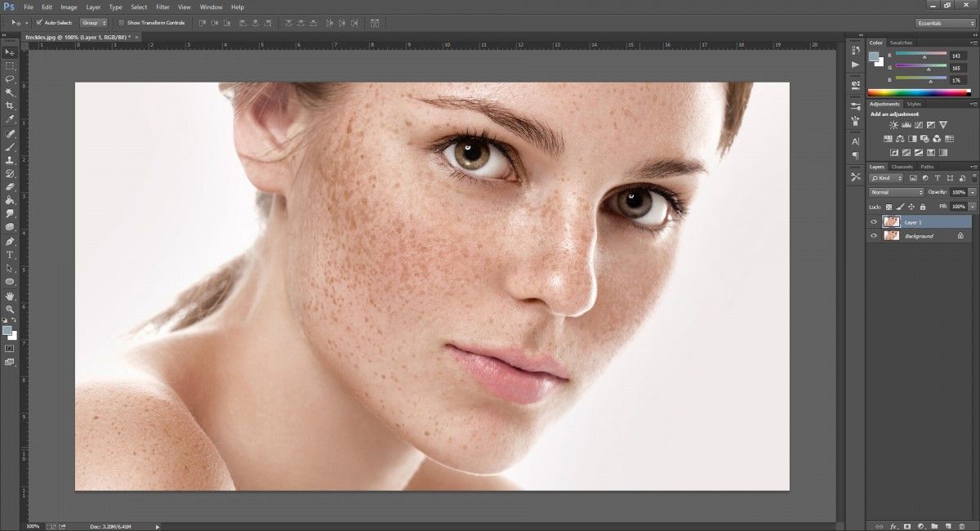Open the Kind filter dropdown
The image size is (980, 531).
coord(888,178)
